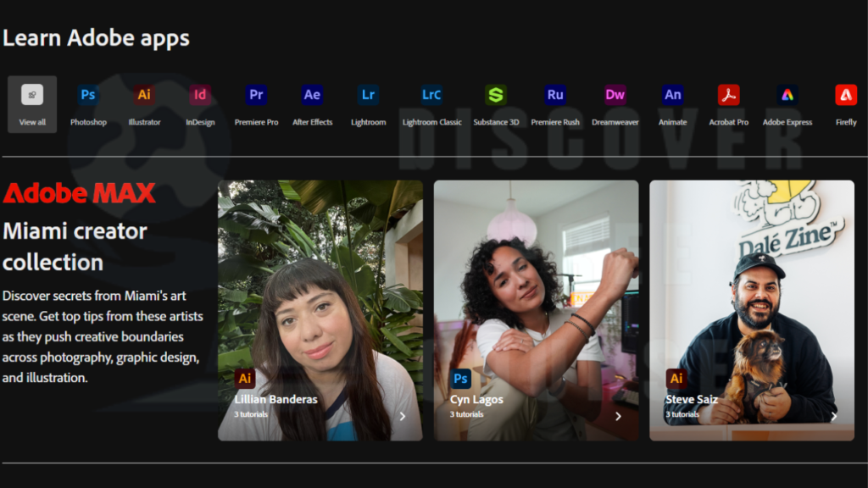Open Cyn Lagos tutorial thumbnail
Viewport: 868px width, 488px height.
(x=536, y=310)
